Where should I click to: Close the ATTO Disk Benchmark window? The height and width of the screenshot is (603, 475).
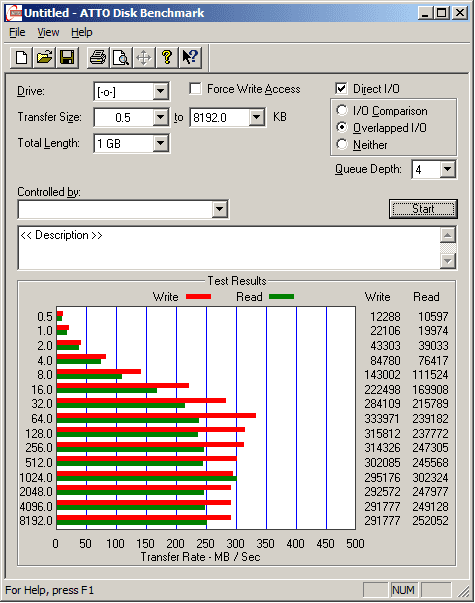point(460,13)
